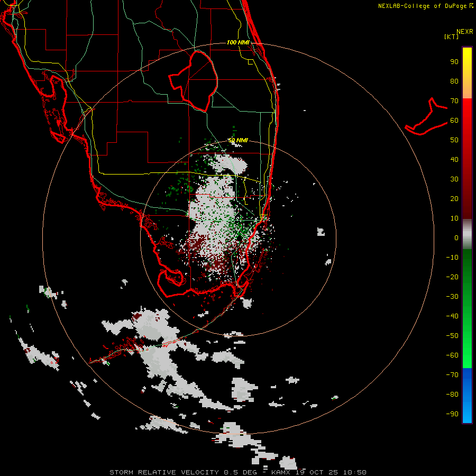This screenshot has height=476, width=476.
Task: Select the -60 value on the velocity scale
Action: coord(452,355)
